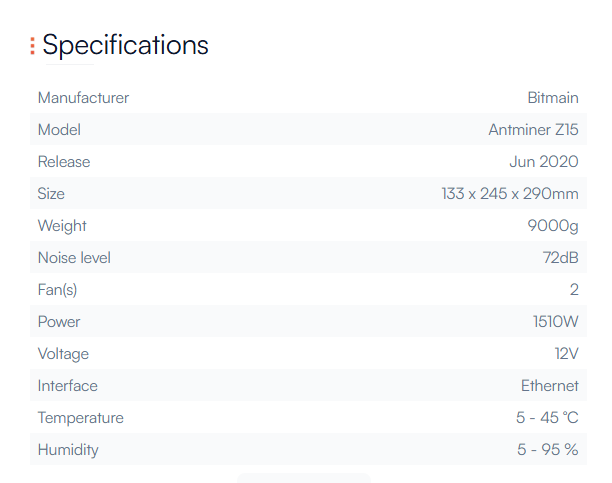Click the Size row label
Screen dimensions: 612x483
pos(51,194)
